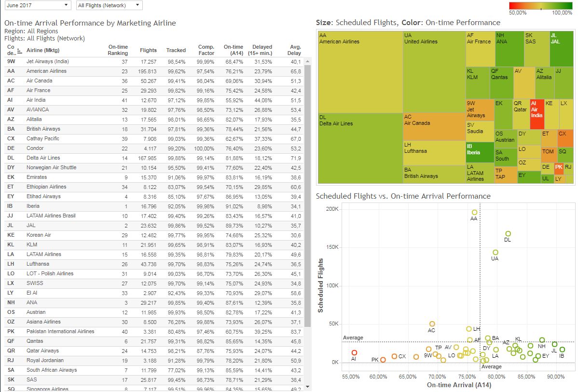The image size is (578, 392).
Task: Click the table scrollbar down arrow
Action: pyautogui.click(x=308, y=387)
